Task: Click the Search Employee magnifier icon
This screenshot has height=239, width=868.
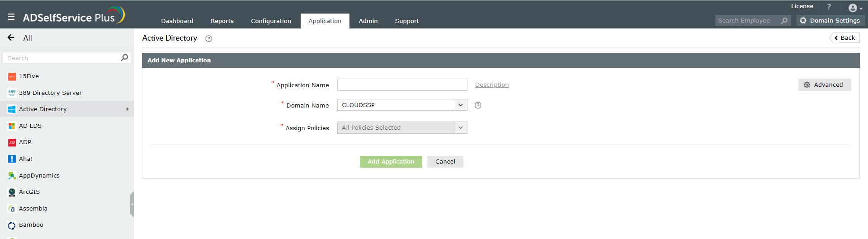Action: coord(784,21)
